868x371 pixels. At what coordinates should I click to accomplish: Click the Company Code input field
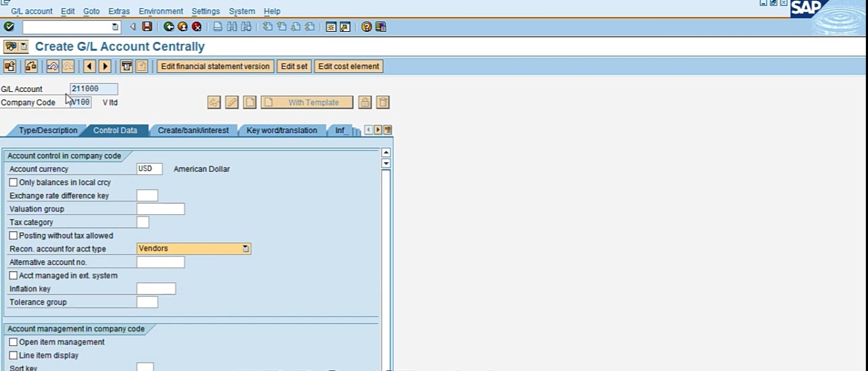81,103
